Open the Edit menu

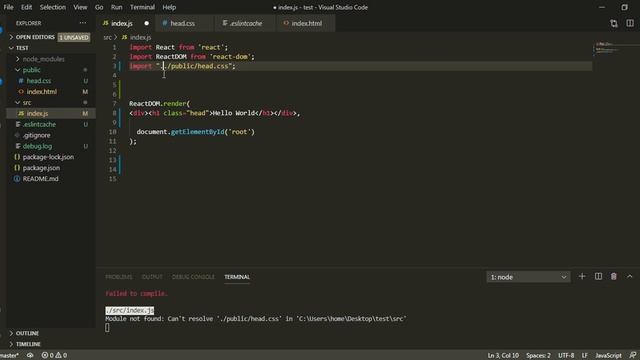point(26,7)
